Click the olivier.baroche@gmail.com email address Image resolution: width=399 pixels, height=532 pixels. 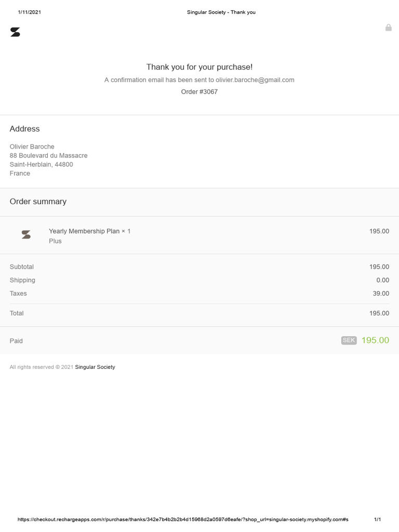(x=255, y=80)
